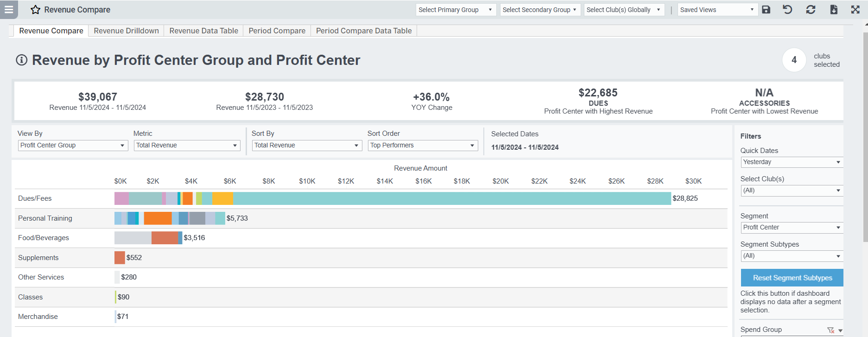This screenshot has width=868, height=337.
Task: Click the fullscreen expand arrows icon
Action: 855,10
